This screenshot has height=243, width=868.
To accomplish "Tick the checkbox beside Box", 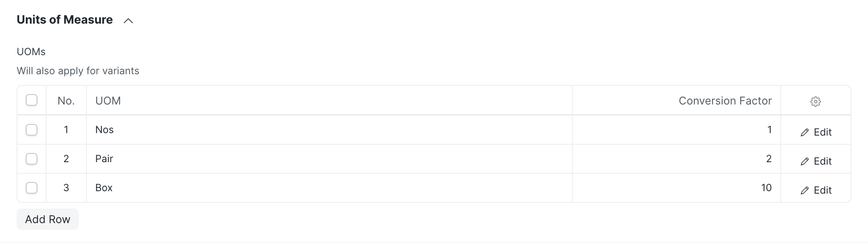I will [x=32, y=188].
